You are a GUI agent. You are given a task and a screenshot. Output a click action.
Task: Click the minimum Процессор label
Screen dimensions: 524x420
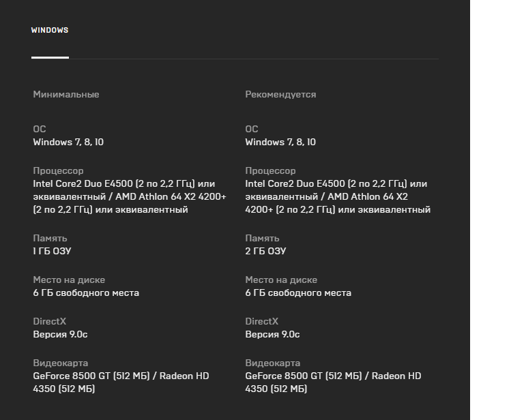click(58, 170)
